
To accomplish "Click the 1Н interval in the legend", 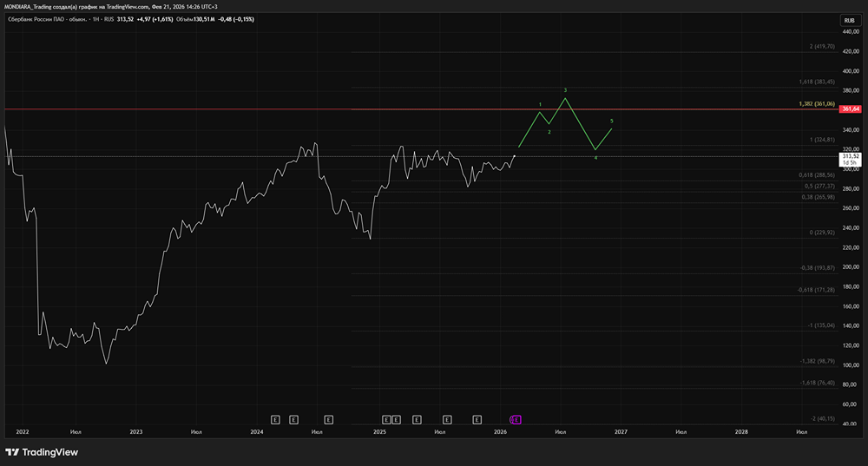I will pos(95,19).
